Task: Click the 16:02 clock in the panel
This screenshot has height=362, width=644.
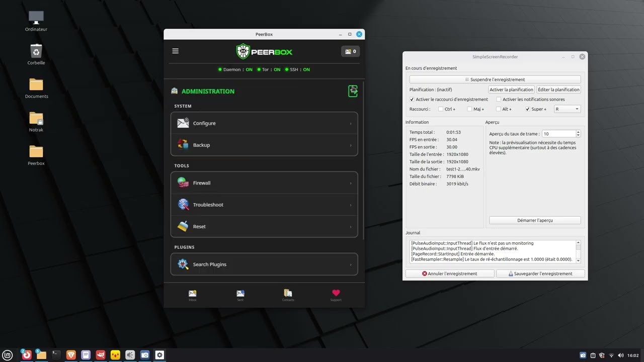Action: [x=632, y=355]
